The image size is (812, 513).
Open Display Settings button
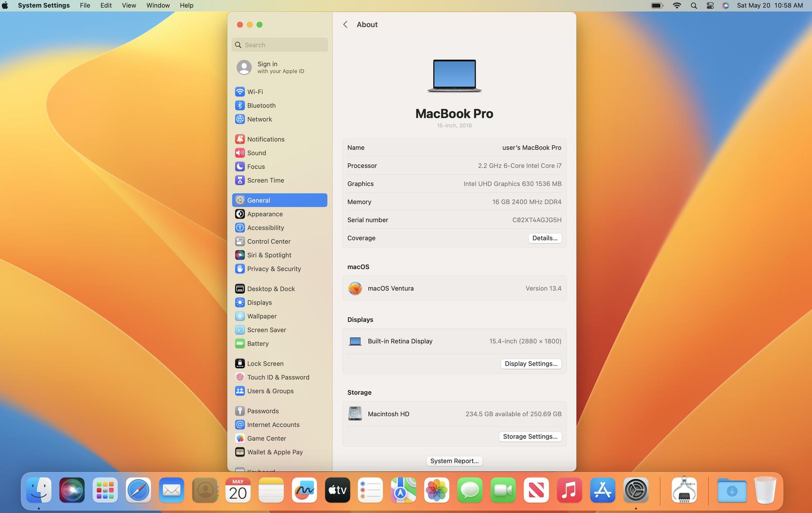click(531, 364)
